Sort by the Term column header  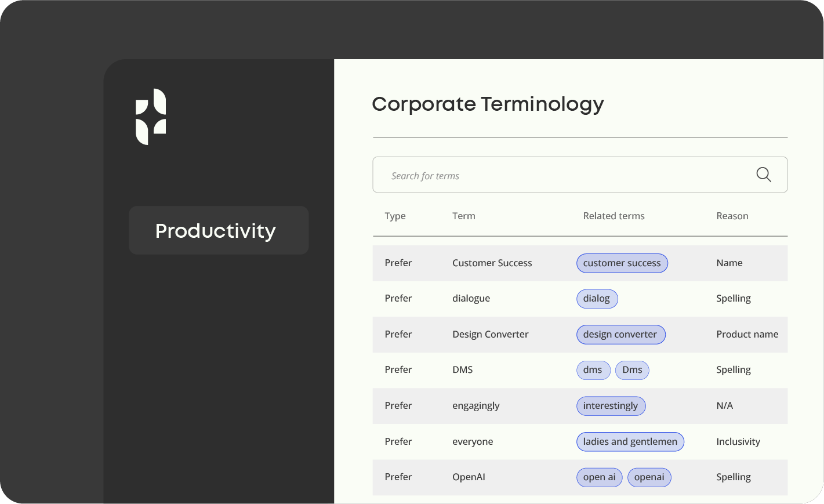(463, 216)
